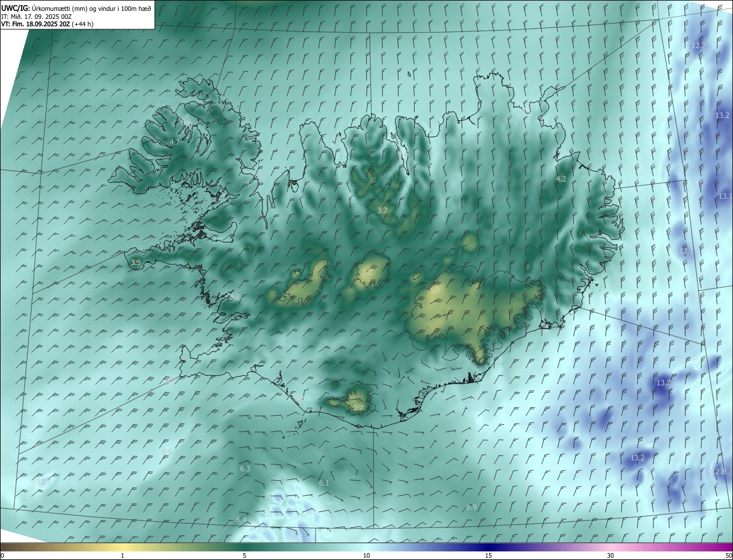
Task: Select the 30 tick on the colour scale
Action: click(x=610, y=555)
